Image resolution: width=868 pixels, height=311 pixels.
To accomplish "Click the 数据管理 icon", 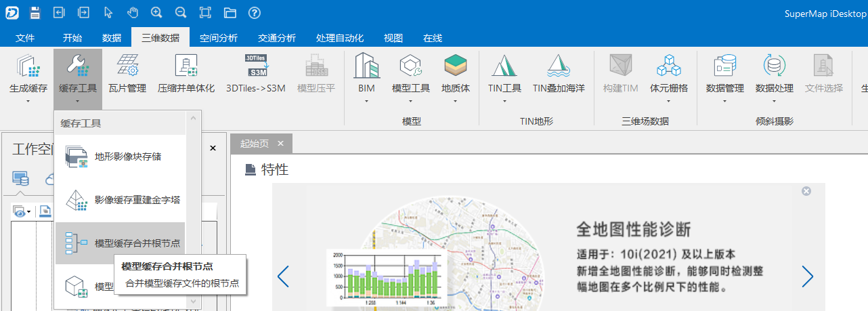I will (x=725, y=66).
